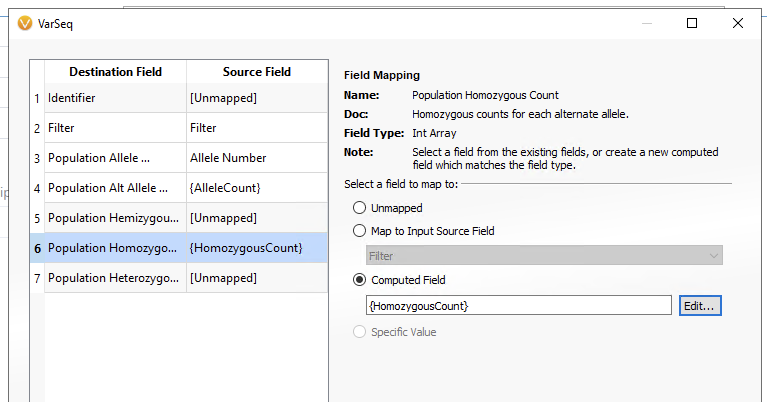Image resolution: width=767 pixels, height=402 pixels.
Task: Click row number 6 header
Action: (x=37, y=248)
